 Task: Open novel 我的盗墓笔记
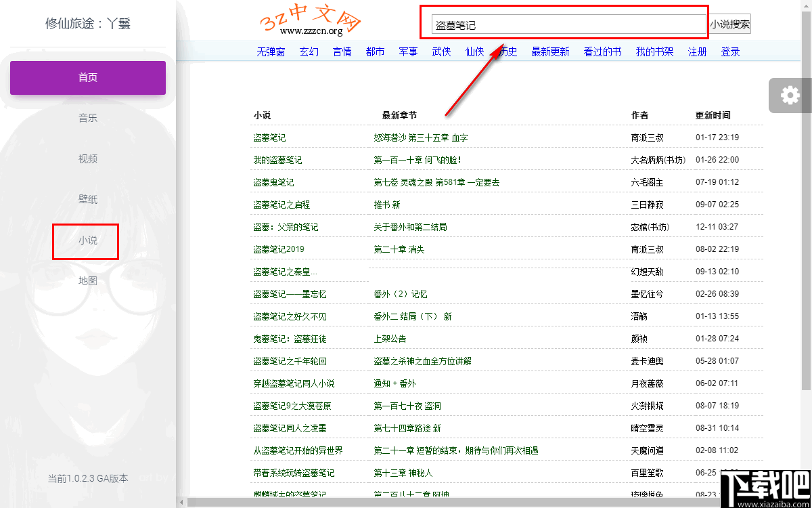[278, 160]
